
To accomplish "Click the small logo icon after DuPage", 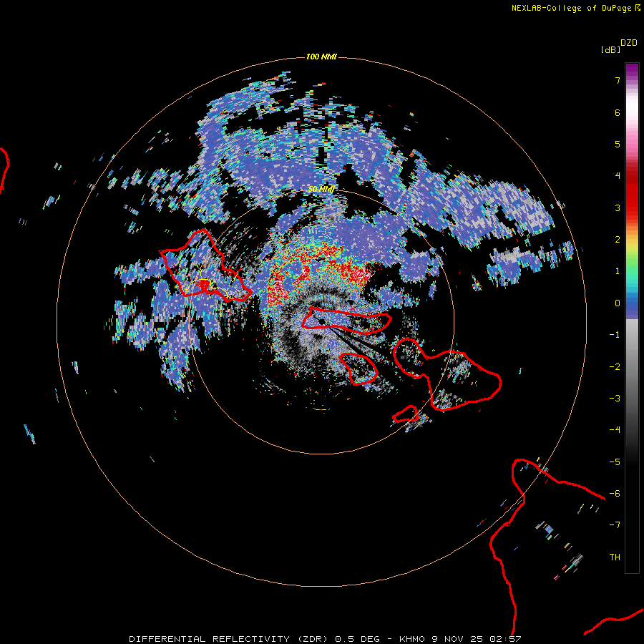I will click(x=638, y=8).
